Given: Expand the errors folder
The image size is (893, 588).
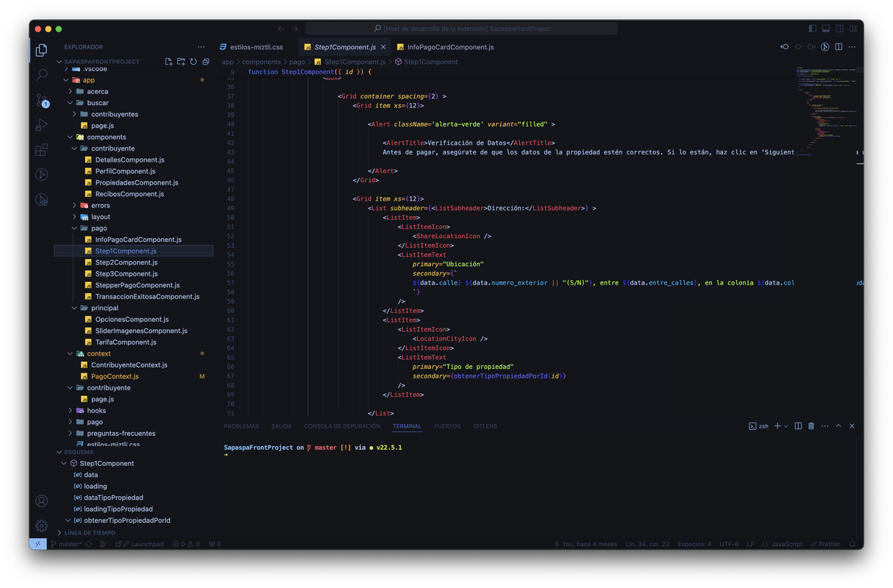Looking at the screenshot, I should tap(75, 206).
